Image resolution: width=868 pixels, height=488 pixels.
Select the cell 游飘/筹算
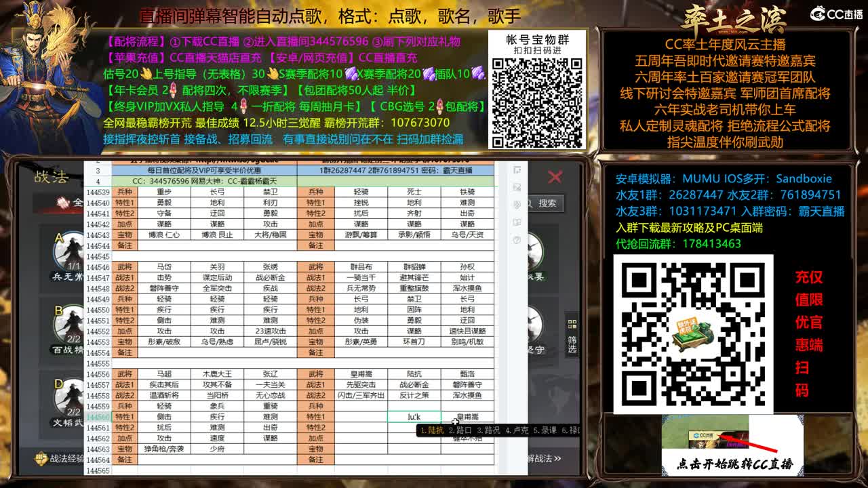point(361,235)
